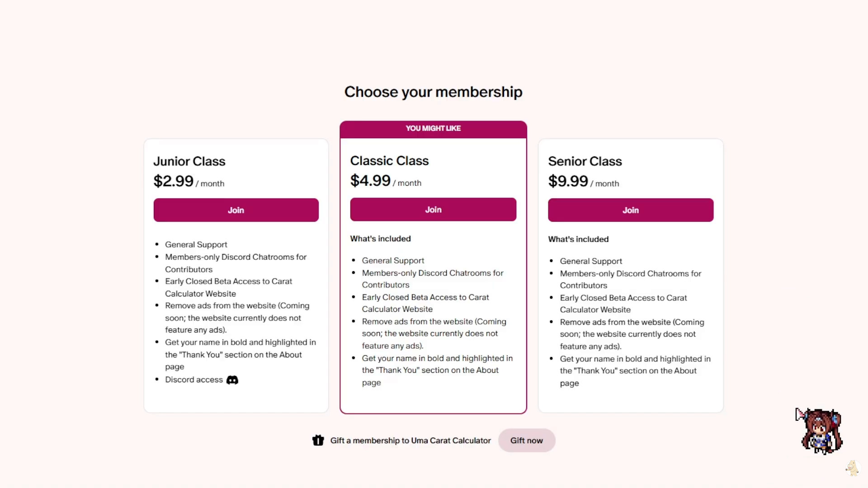Click Gift a membership to Uma Carat Calculator text

[410, 441]
